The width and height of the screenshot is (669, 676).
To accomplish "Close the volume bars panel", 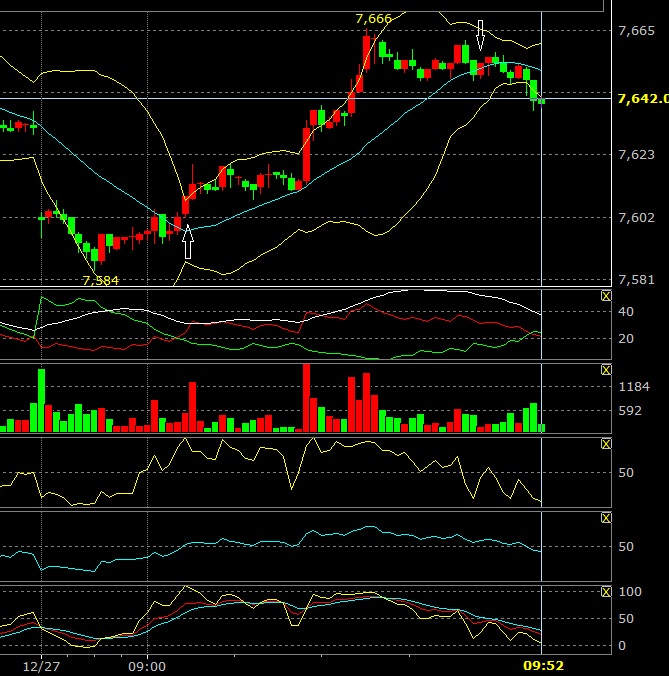I will [x=606, y=370].
